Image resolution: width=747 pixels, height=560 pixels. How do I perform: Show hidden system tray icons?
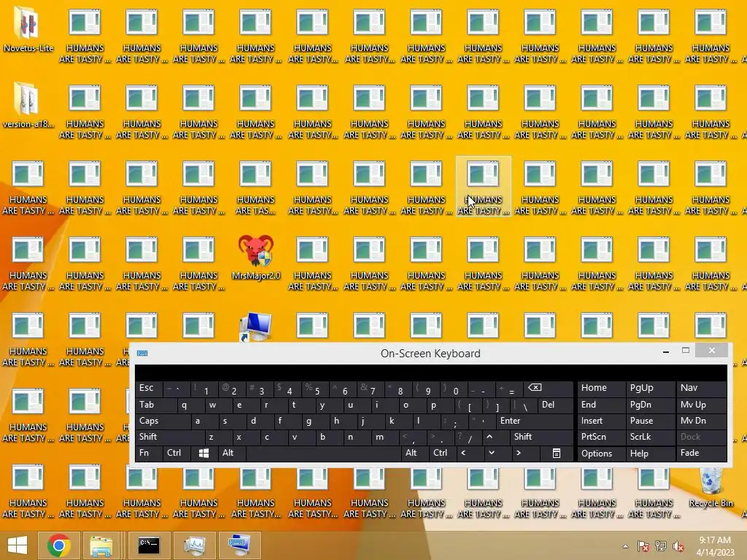coord(625,546)
